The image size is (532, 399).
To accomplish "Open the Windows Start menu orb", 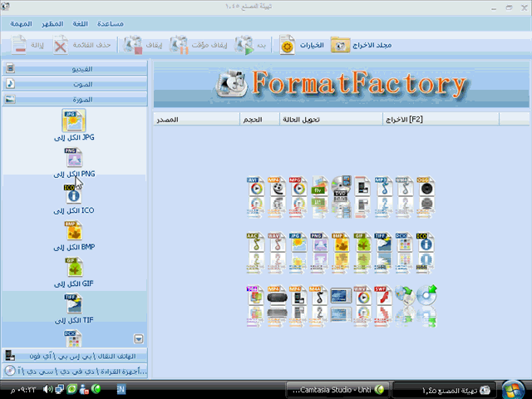I will point(514,390).
